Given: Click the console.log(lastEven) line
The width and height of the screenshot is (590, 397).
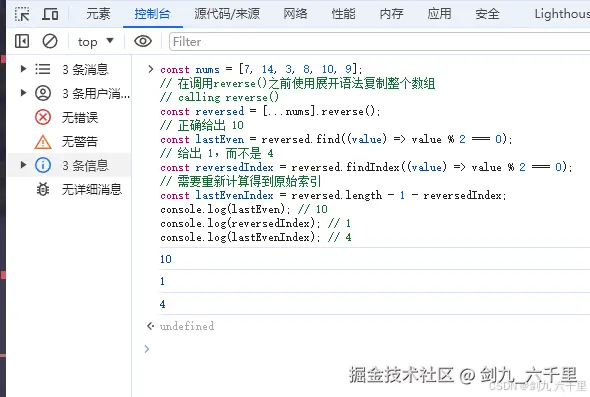Looking at the screenshot, I should [244, 209].
